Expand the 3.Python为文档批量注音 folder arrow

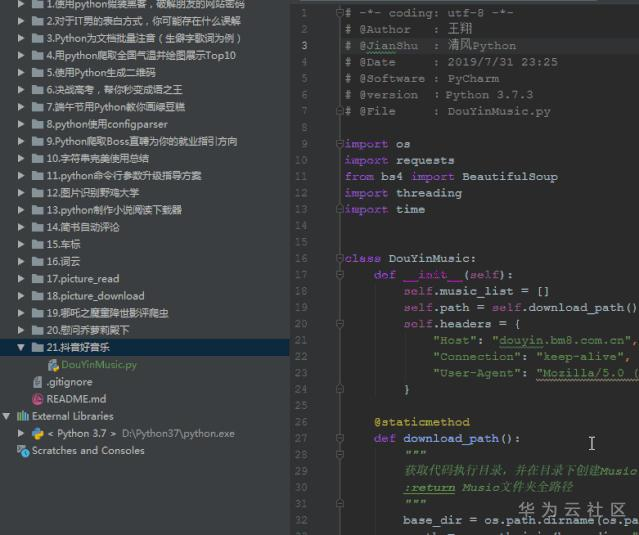tap(21, 38)
